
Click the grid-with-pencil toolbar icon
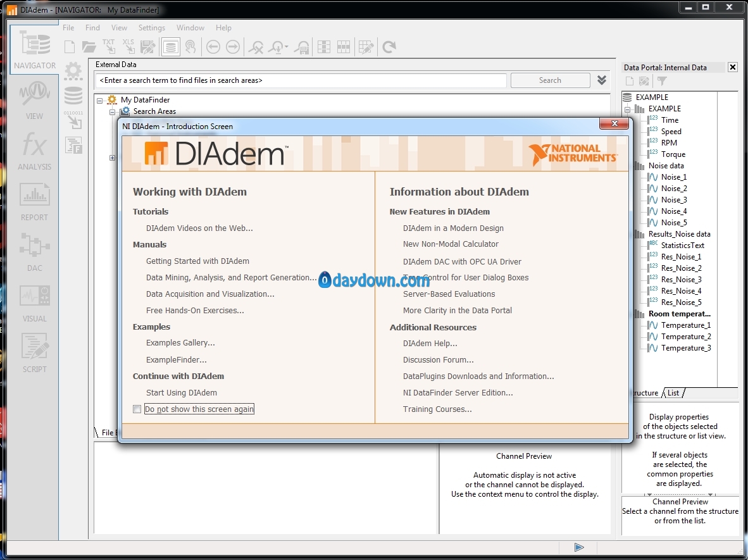pos(366,47)
